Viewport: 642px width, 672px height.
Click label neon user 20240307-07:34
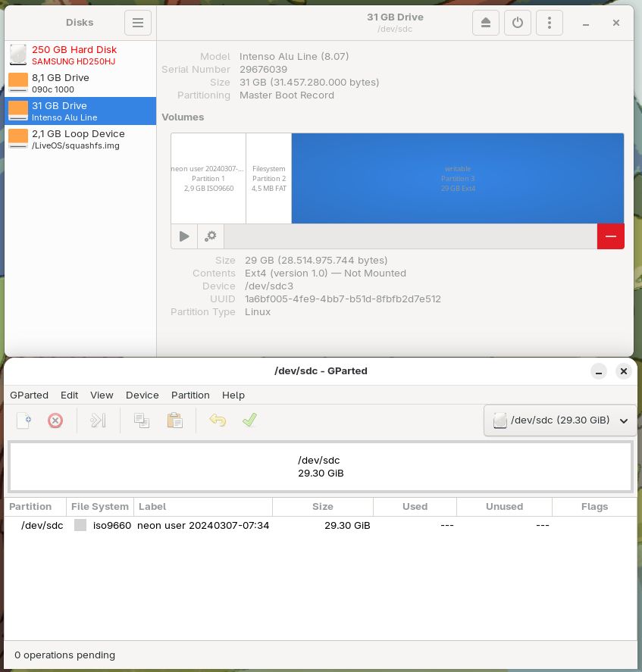(x=203, y=526)
